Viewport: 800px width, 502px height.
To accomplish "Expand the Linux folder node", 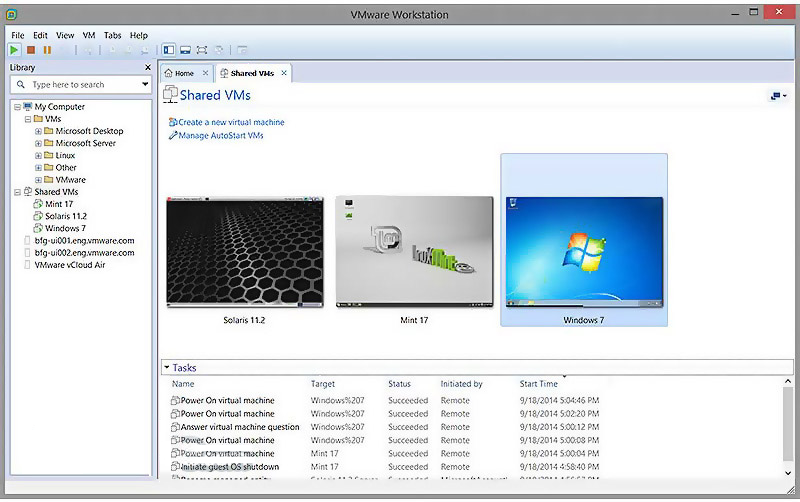I will tap(38, 155).
